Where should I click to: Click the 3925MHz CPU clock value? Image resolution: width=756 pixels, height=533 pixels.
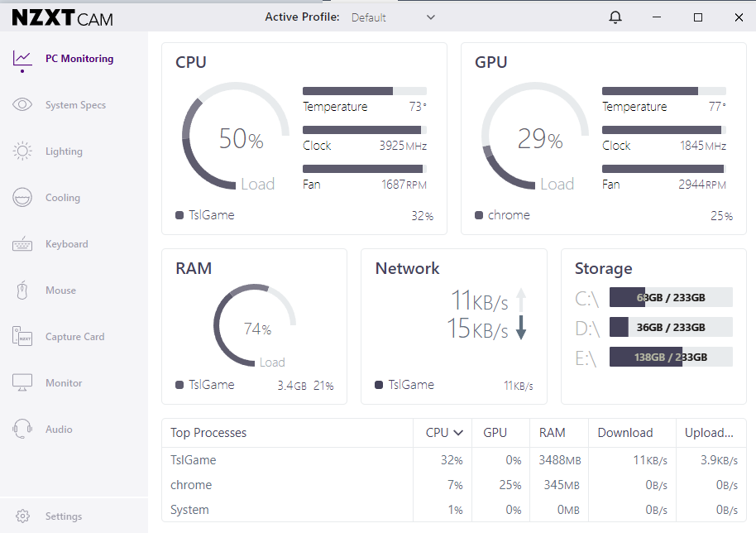(403, 146)
